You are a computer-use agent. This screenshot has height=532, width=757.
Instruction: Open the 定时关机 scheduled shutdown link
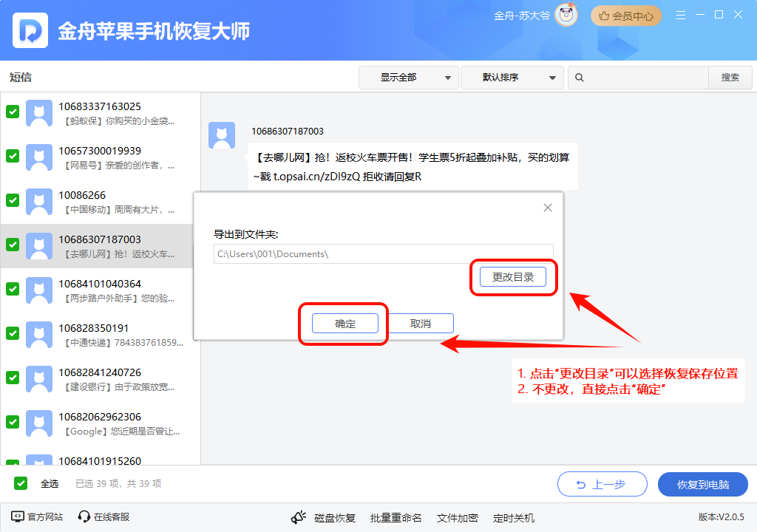[x=514, y=518]
